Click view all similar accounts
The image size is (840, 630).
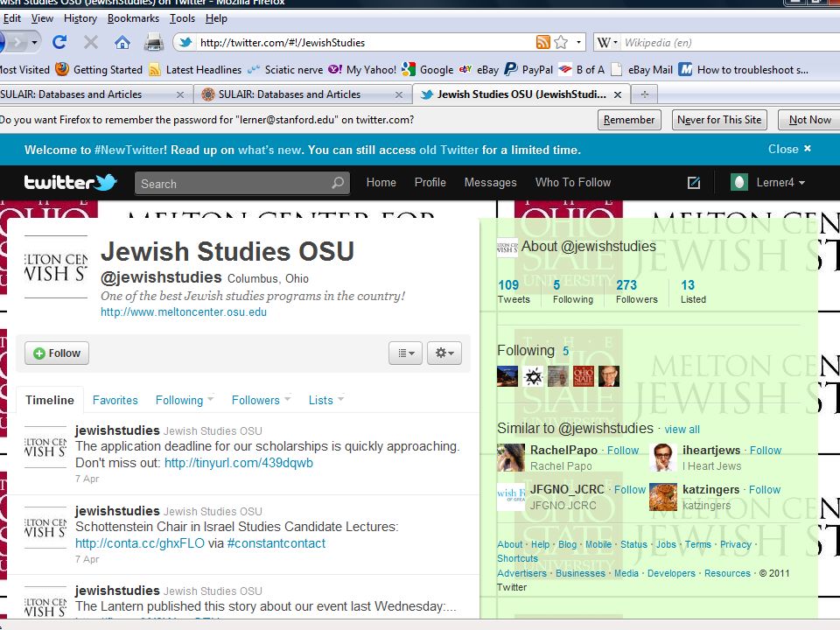click(x=682, y=429)
